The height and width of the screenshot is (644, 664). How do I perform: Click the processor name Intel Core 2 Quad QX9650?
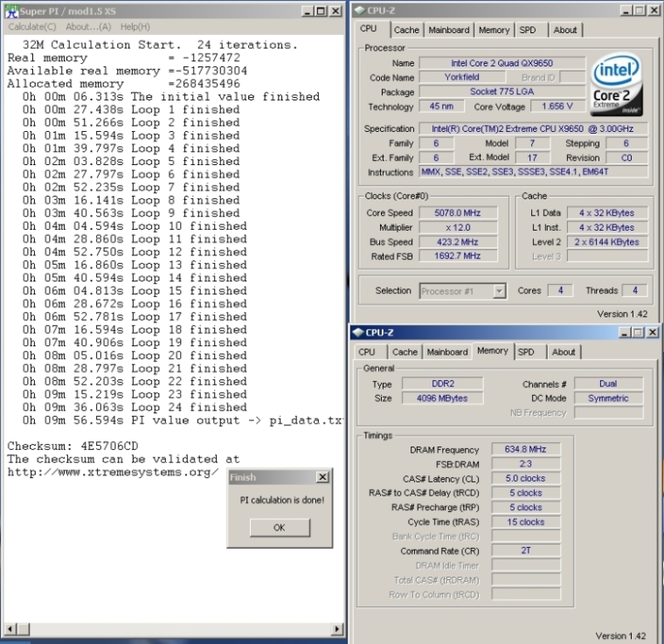pos(502,63)
